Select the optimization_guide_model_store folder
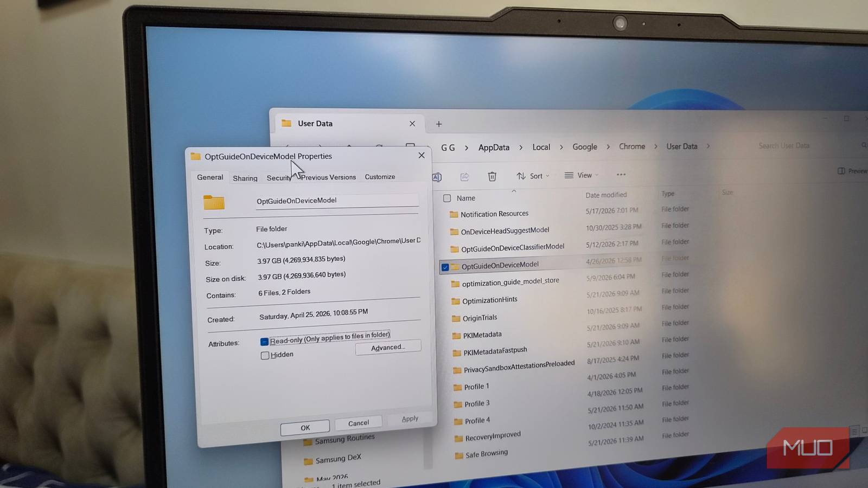The image size is (868, 488). tap(510, 282)
